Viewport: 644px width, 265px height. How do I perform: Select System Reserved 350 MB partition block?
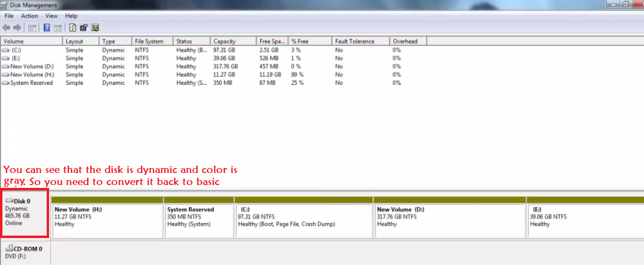(x=199, y=217)
